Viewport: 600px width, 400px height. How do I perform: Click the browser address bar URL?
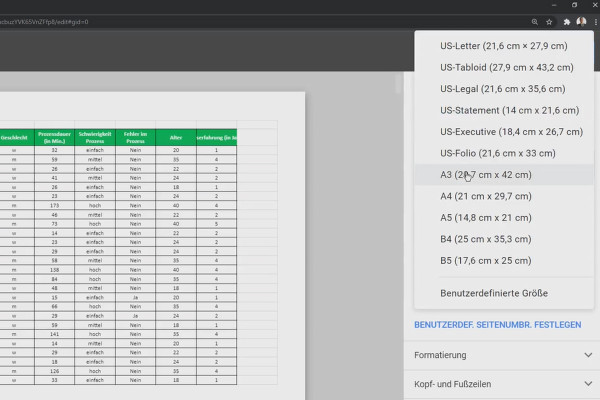[44, 22]
